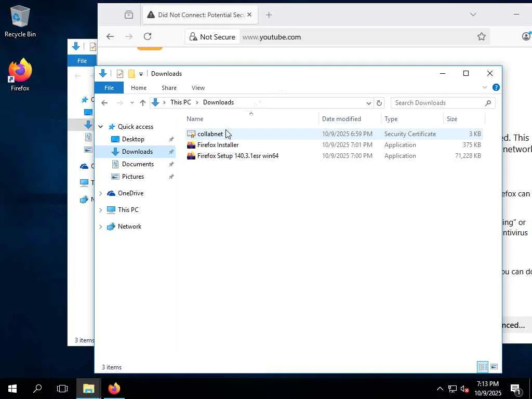Open Firefox View icon left of tab

point(129,15)
